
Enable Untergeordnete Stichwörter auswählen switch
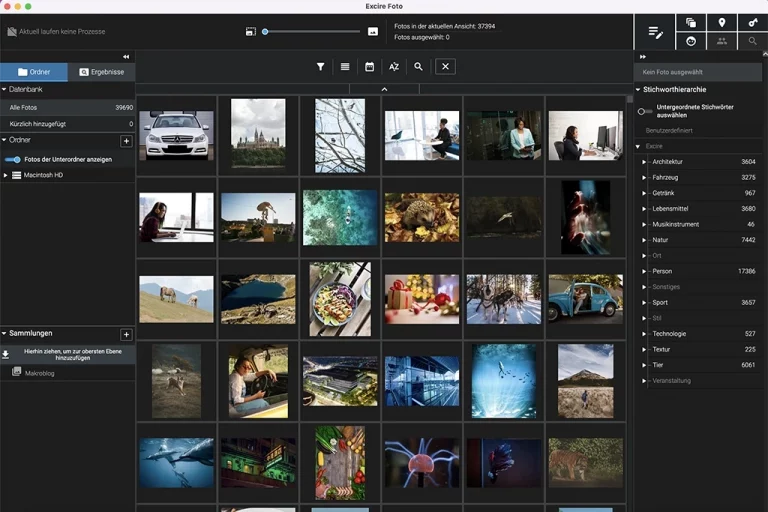pyautogui.click(x=645, y=111)
